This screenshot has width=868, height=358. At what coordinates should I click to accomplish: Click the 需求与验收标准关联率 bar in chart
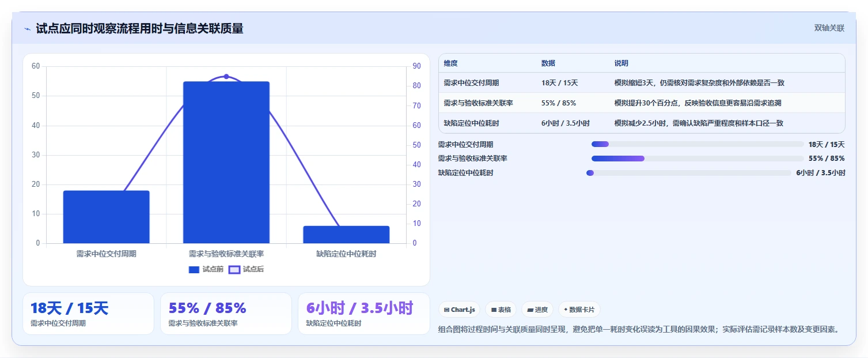click(x=226, y=163)
